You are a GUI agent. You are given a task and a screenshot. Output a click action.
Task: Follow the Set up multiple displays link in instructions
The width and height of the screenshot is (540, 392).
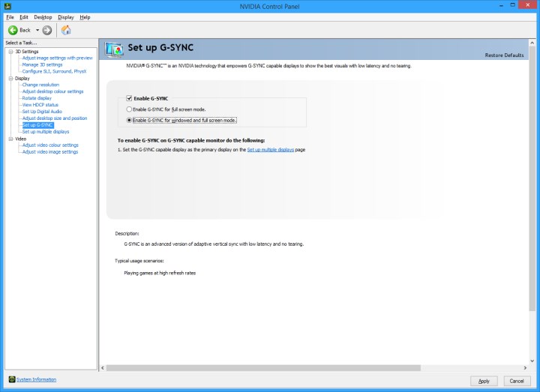coord(271,150)
